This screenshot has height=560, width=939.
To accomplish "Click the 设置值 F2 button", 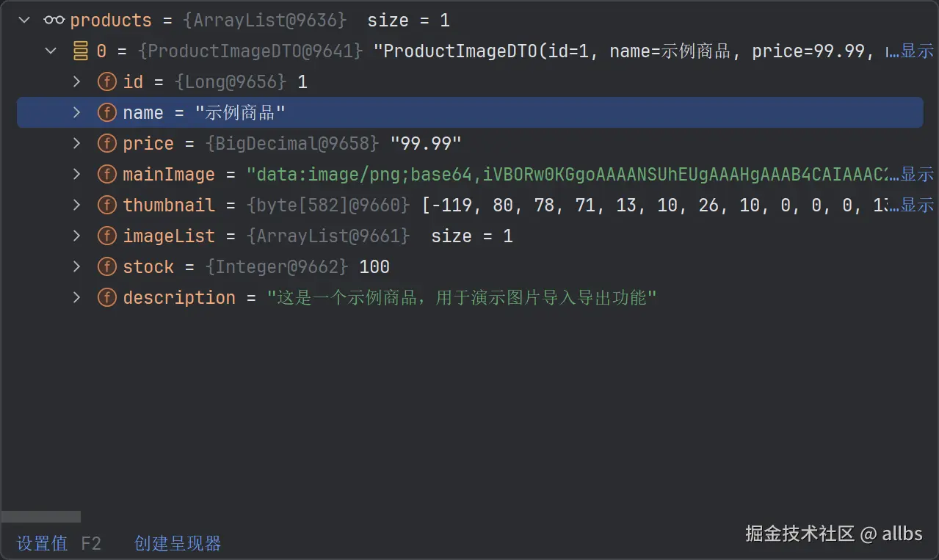I will 42,543.
